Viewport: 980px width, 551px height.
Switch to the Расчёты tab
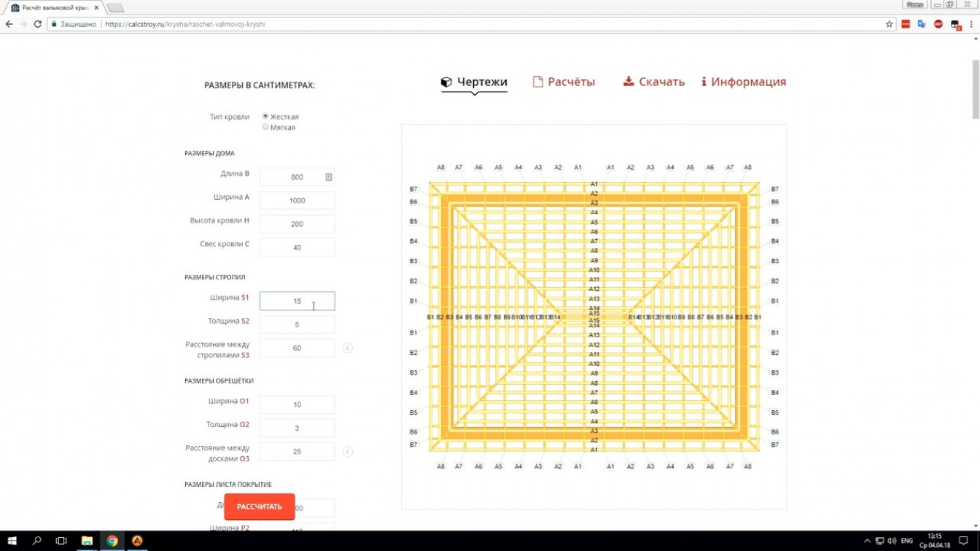(564, 82)
